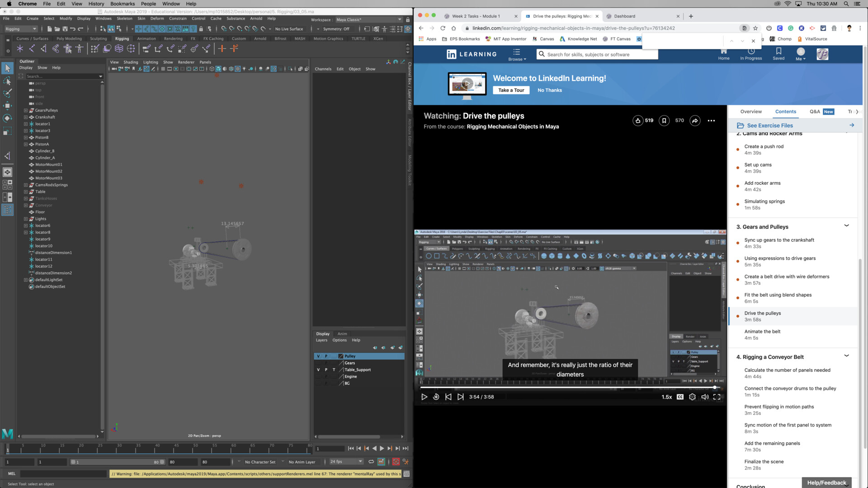Open the Rigging menu set dropdown

click(x=20, y=29)
